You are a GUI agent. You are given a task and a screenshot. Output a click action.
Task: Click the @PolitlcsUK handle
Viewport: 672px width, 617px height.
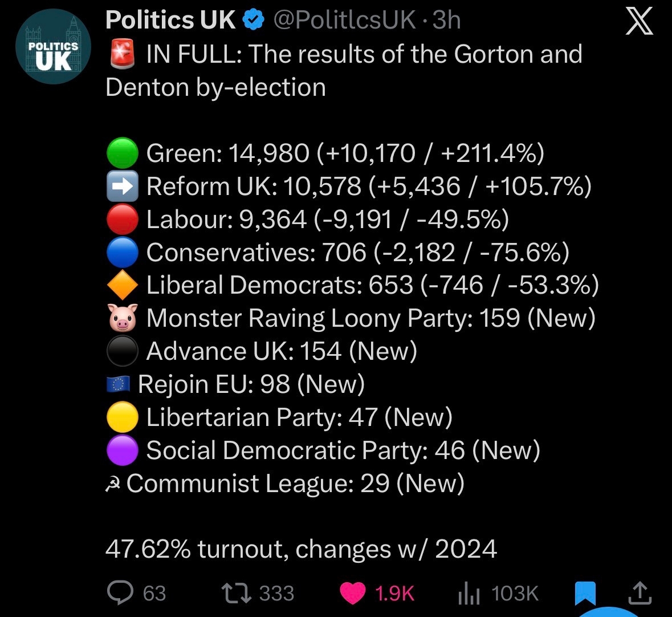pyautogui.click(x=345, y=21)
